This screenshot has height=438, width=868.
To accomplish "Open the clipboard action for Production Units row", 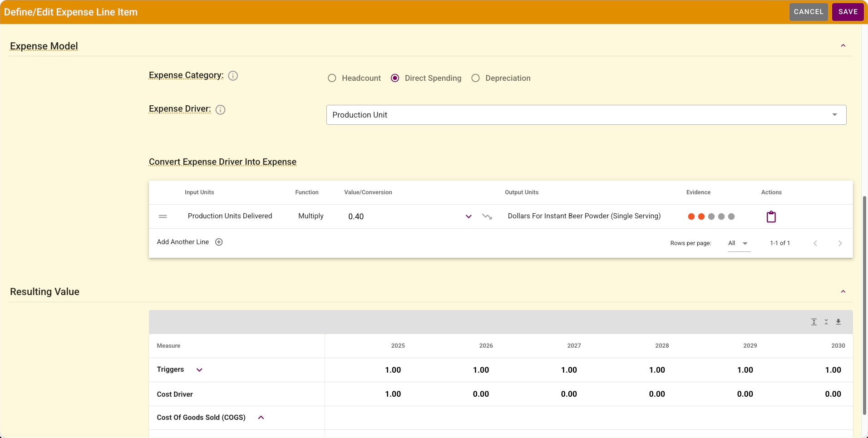I will pyautogui.click(x=771, y=217).
